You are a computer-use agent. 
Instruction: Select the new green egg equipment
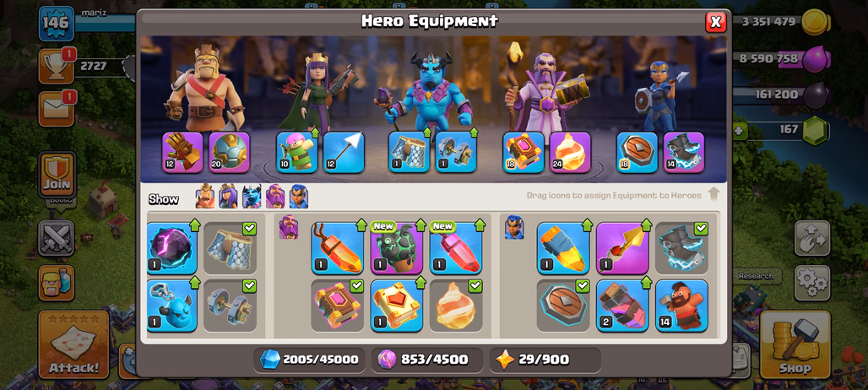pyautogui.click(x=396, y=248)
